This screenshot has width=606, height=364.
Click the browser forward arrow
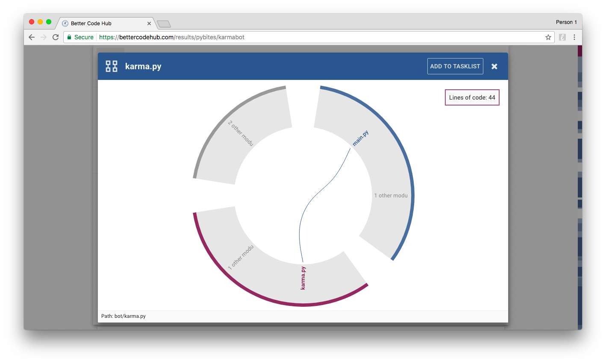[x=44, y=37]
